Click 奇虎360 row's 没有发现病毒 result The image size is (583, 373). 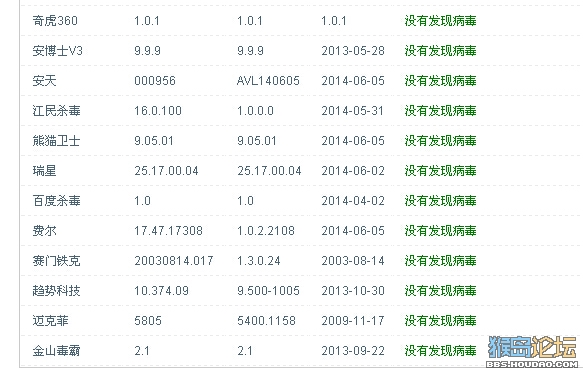coord(440,20)
